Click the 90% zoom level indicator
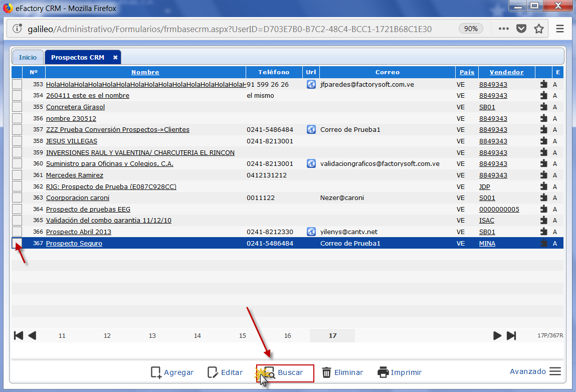The image size is (576, 392). (471, 29)
